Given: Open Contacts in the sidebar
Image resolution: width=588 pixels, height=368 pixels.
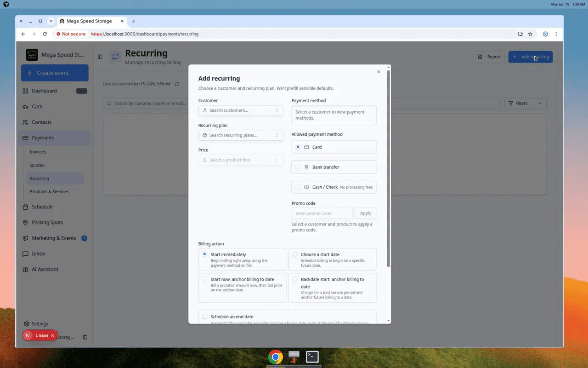Looking at the screenshot, I should (x=55, y=122).
